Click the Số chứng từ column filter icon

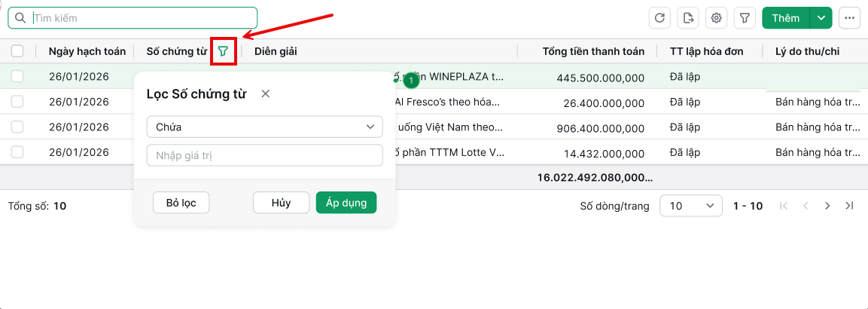point(223,51)
